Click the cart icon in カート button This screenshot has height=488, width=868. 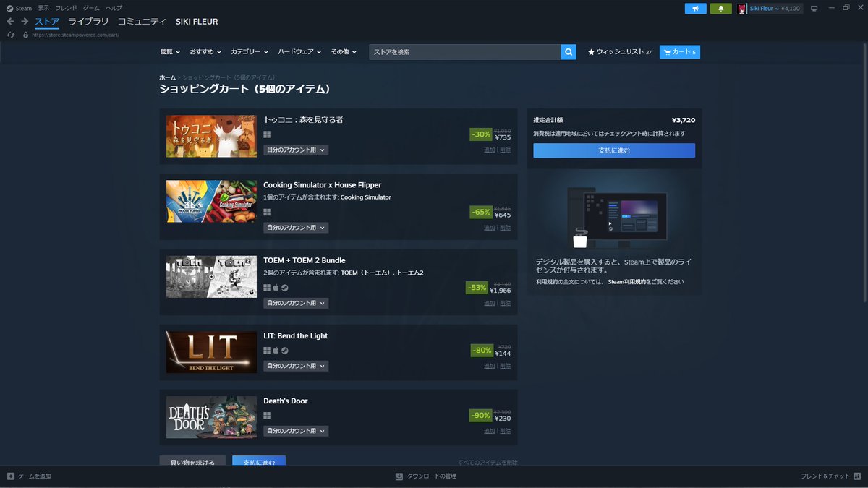pos(667,52)
